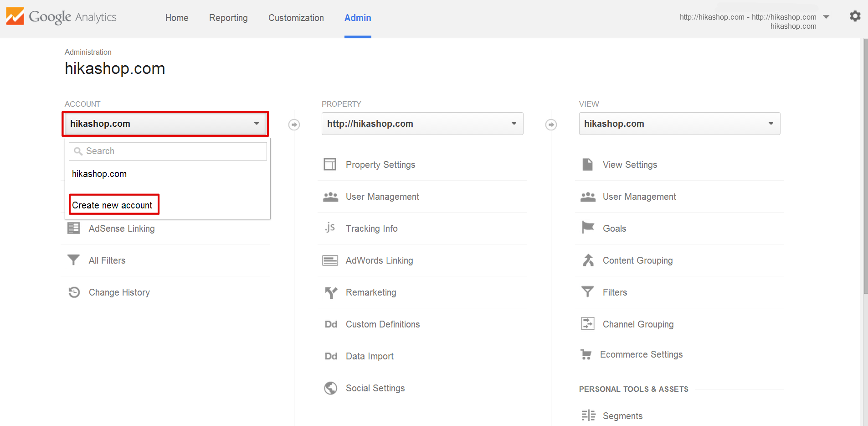Click the Social Settings globe icon
Image resolution: width=868 pixels, height=426 pixels.
pos(330,388)
